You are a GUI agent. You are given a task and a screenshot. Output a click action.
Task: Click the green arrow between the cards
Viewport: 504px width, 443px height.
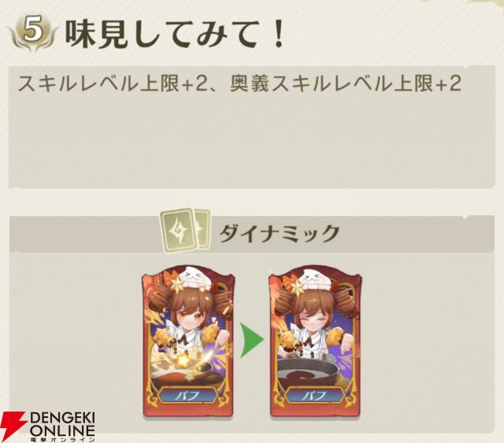252,341
